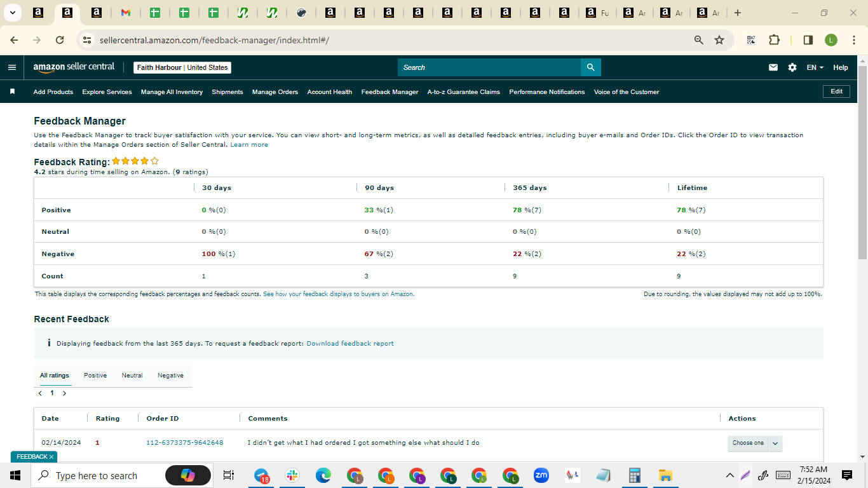Image resolution: width=868 pixels, height=488 pixels.
Task: Open Task View on the taskbar
Action: (229, 475)
